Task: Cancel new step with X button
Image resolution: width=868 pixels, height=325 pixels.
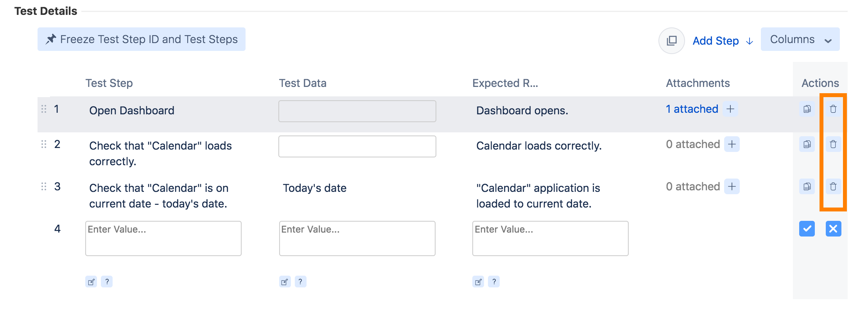Action: click(x=833, y=229)
